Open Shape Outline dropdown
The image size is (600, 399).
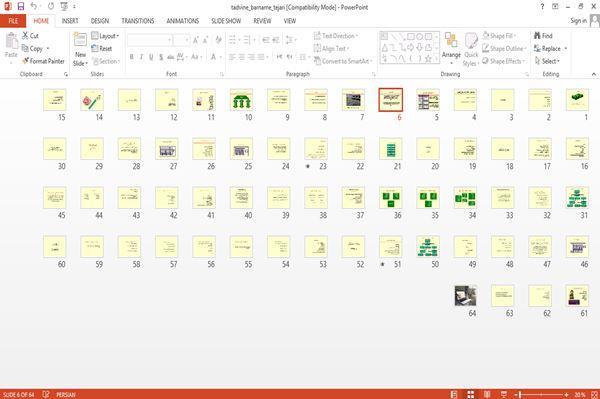point(504,49)
